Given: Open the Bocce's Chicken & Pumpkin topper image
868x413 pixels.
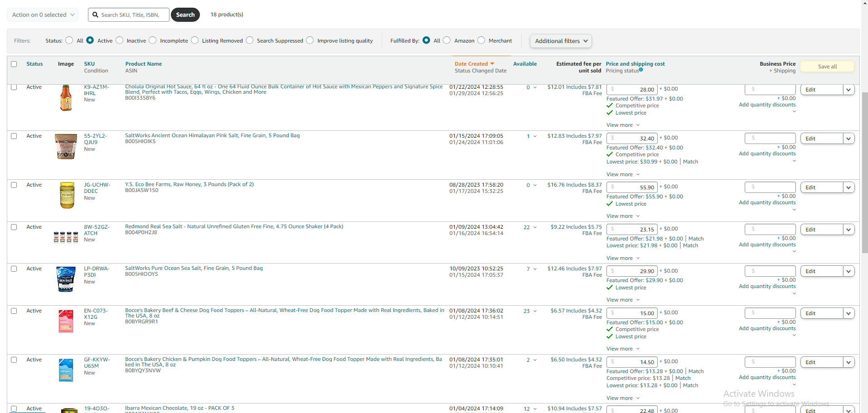Looking at the screenshot, I should [66, 370].
